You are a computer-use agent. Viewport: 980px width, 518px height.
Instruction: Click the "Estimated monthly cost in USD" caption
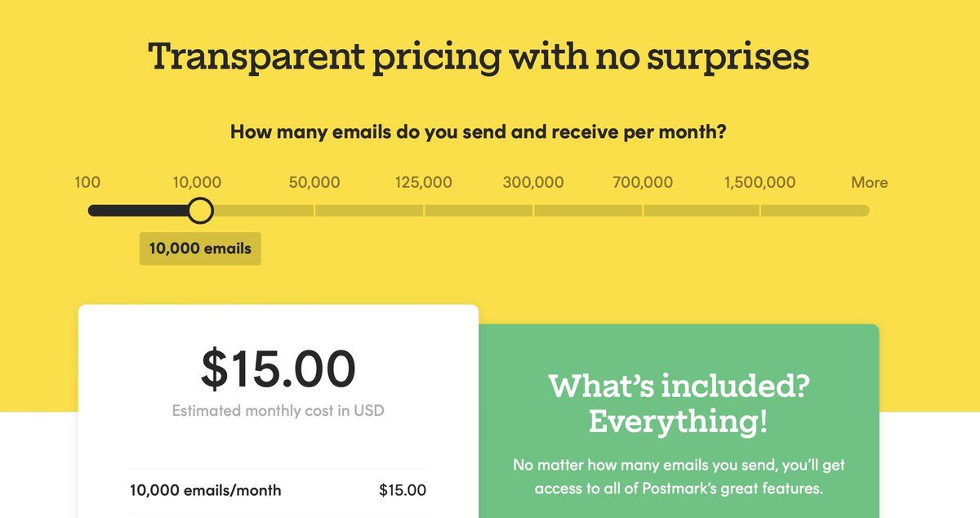click(x=278, y=410)
